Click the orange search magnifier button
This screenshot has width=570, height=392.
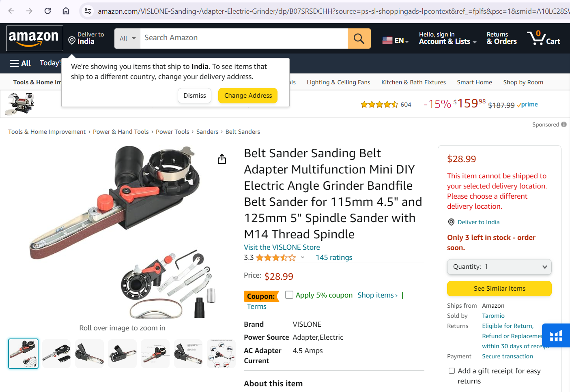pos(359,39)
